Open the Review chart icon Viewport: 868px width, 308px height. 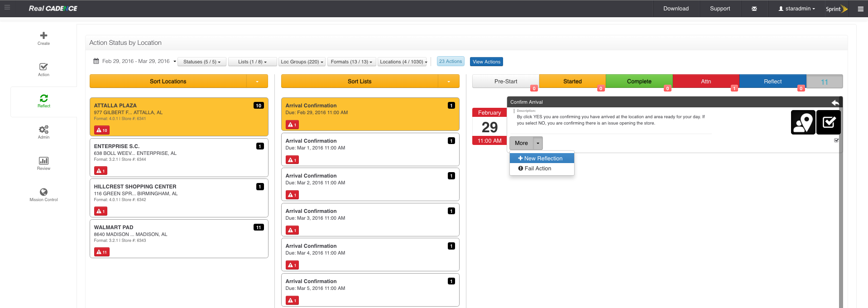(x=43, y=161)
